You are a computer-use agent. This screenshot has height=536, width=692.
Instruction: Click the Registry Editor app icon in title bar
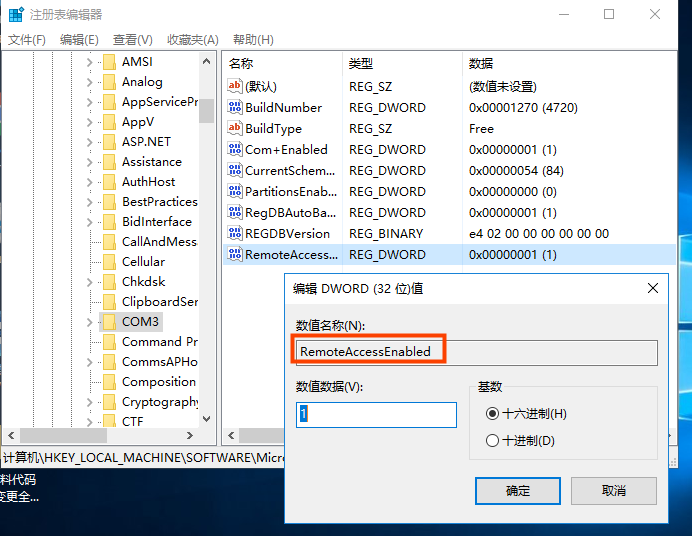coord(13,15)
